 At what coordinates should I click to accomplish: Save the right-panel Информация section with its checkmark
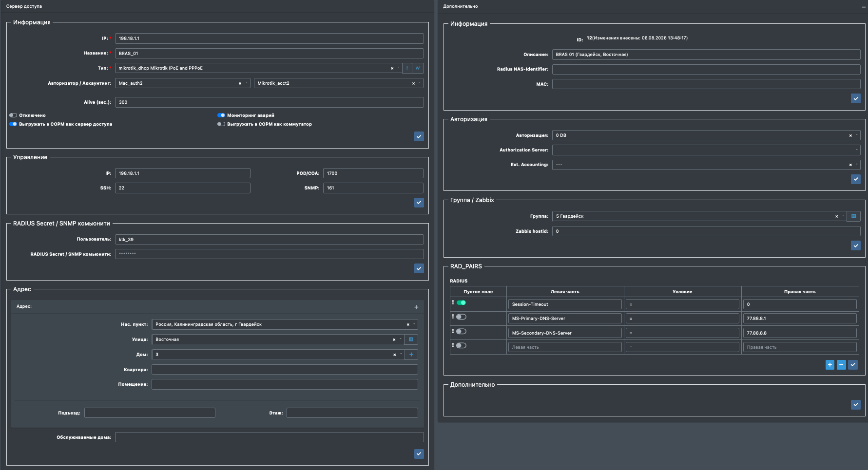pyautogui.click(x=856, y=98)
